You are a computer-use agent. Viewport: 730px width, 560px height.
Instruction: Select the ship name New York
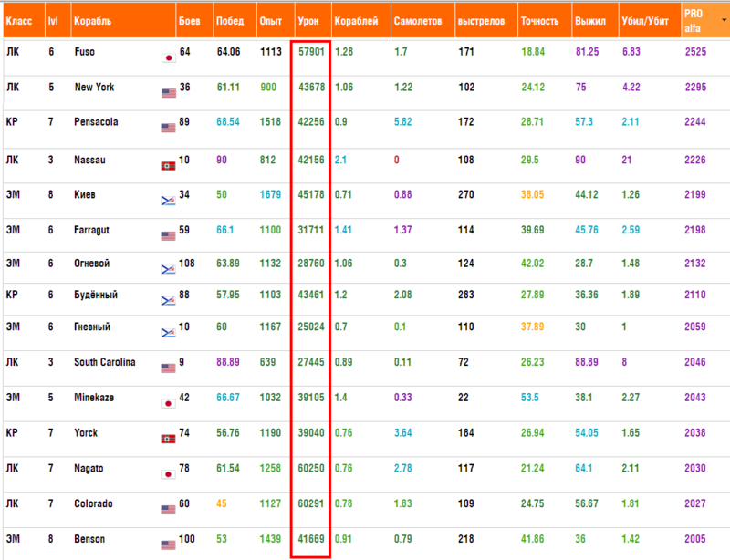(x=94, y=87)
